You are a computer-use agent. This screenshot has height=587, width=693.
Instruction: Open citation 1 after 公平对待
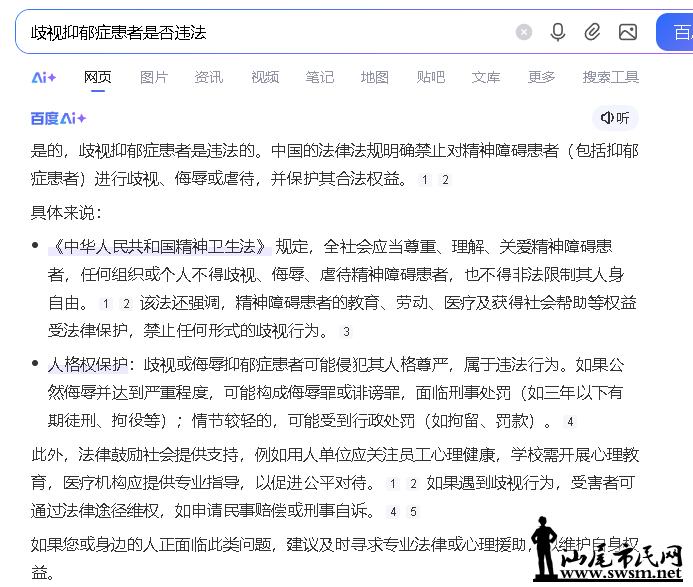tap(392, 484)
